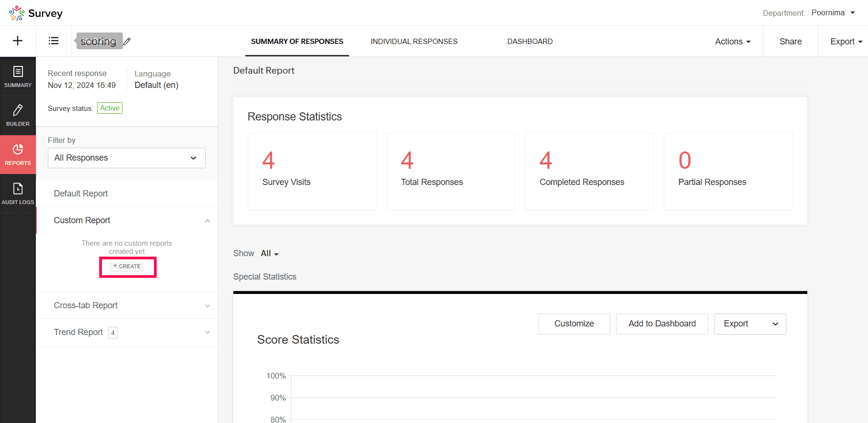Click Create custom report button

tap(127, 266)
